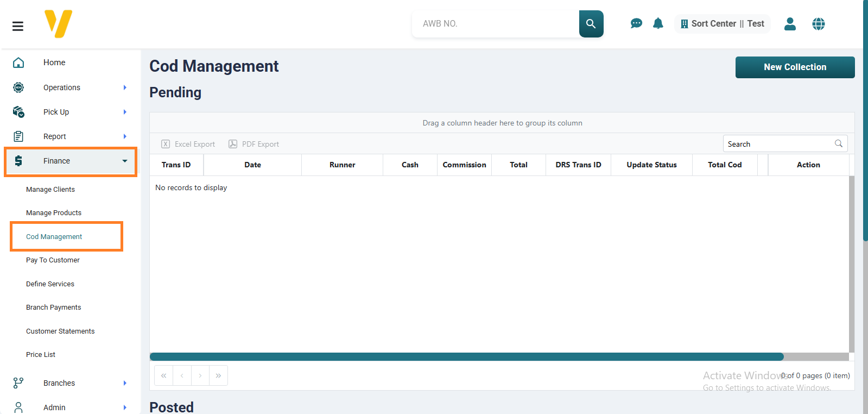Screen dimensions: 868x414
Task: Click the horizontal scrollbar of the grid
Action: point(466,357)
